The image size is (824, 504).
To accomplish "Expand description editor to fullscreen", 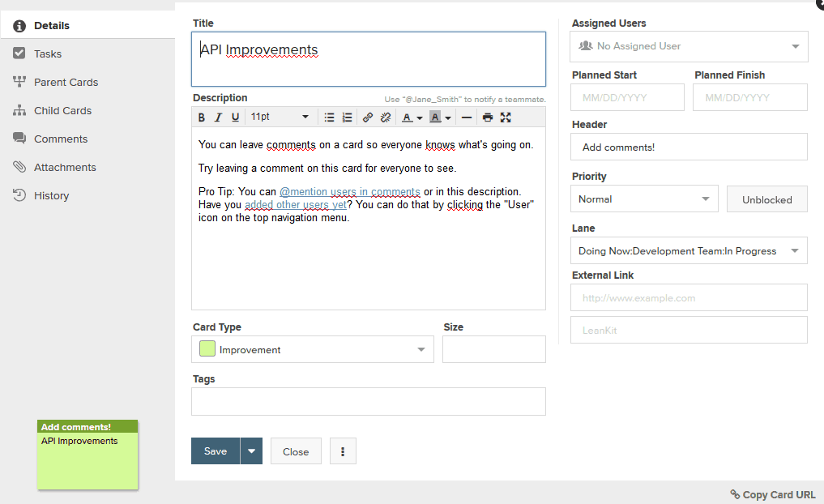I will (x=506, y=117).
